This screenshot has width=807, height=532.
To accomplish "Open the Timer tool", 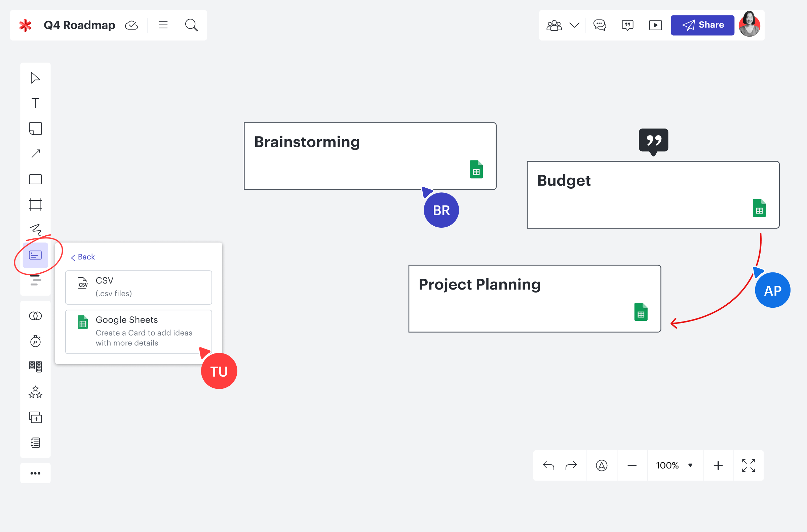I will pos(35,341).
